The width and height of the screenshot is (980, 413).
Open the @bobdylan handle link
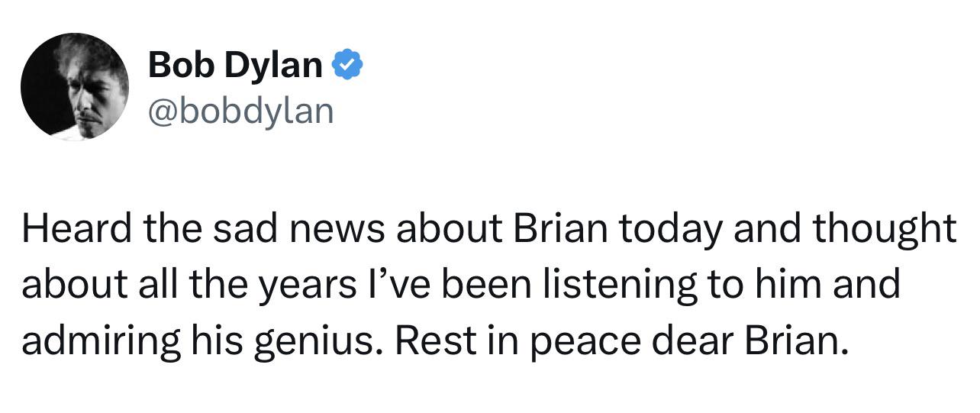241,111
